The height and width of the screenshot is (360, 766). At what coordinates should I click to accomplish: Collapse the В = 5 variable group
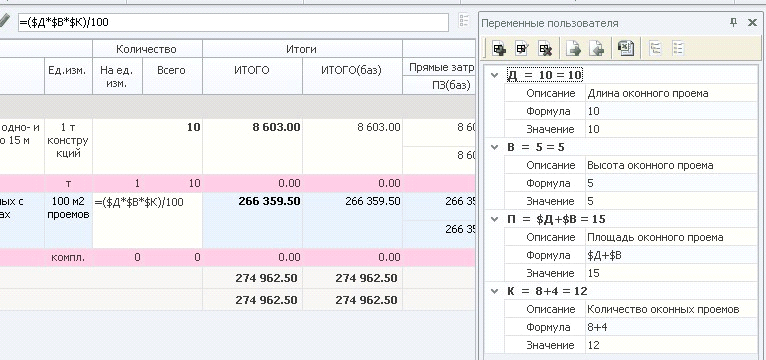pos(495,148)
